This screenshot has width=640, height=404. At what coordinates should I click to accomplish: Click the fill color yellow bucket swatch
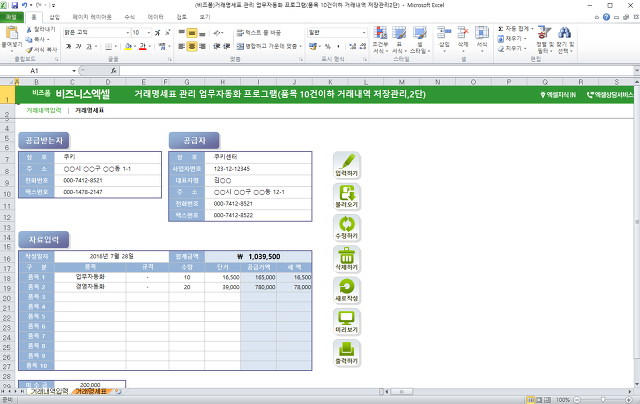click(x=128, y=47)
